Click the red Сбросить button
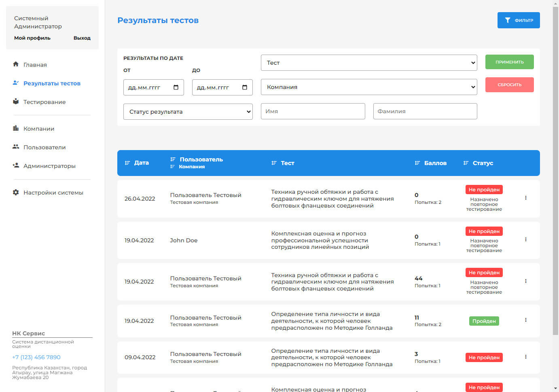The image size is (559, 392). [x=510, y=85]
